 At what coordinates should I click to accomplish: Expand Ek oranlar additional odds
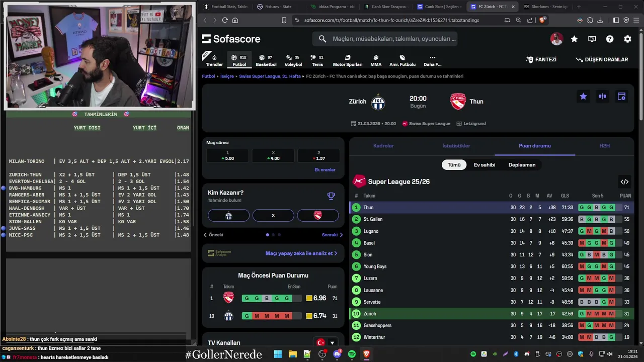pos(325,170)
